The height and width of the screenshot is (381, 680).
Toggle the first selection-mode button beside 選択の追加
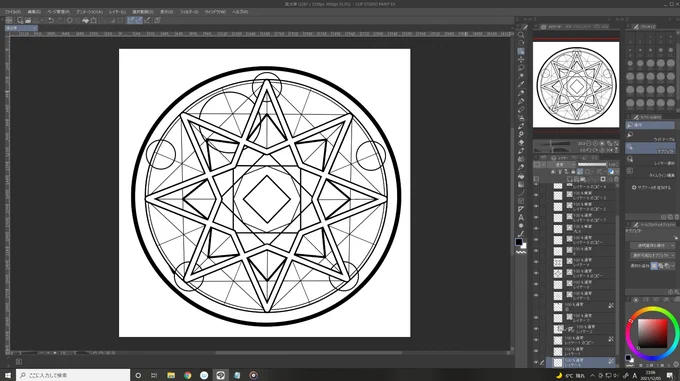click(654, 266)
